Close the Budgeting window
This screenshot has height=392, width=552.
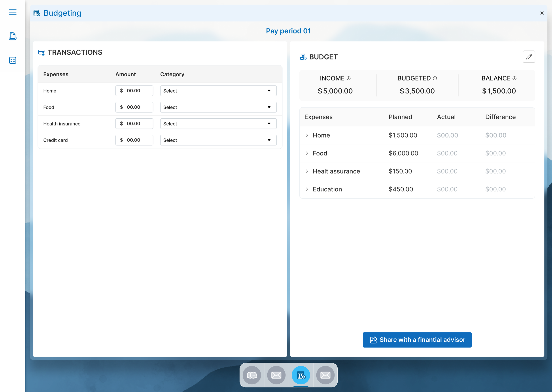[542, 13]
